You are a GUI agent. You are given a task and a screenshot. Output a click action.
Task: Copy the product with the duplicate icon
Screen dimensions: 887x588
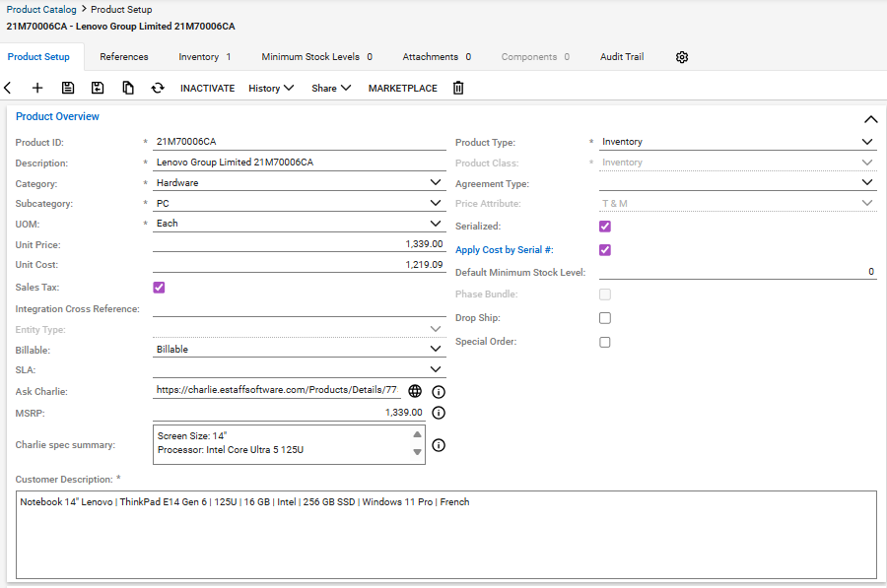click(x=128, y=88)
